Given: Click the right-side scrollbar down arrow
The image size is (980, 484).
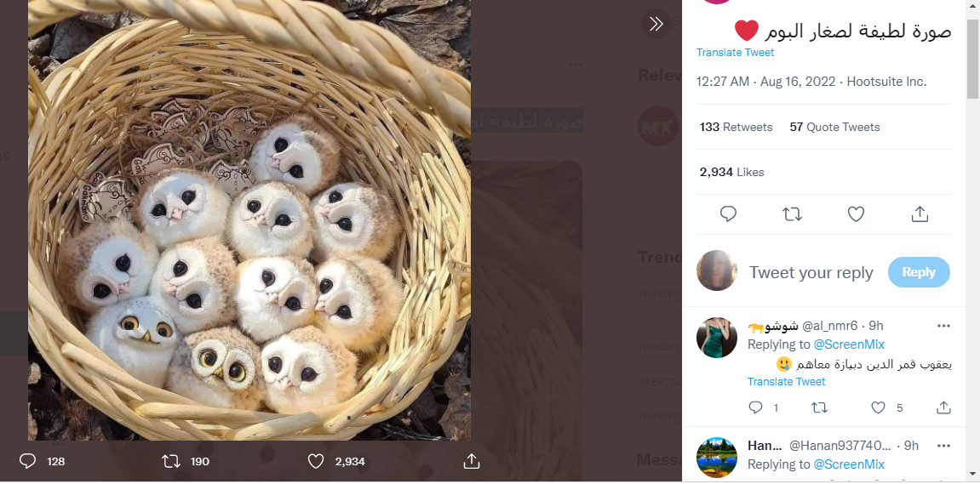Looking at the screenshot, I should (972, 473).
